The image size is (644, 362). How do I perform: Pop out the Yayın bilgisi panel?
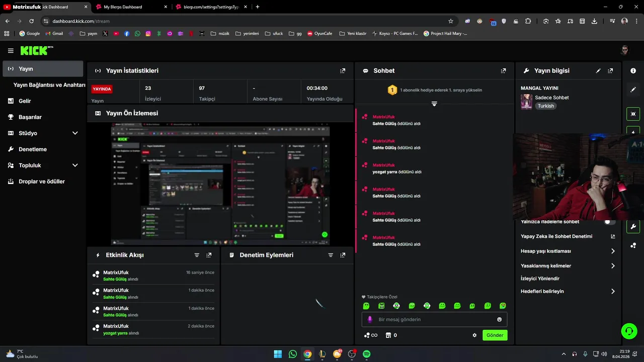coord(610,71)
